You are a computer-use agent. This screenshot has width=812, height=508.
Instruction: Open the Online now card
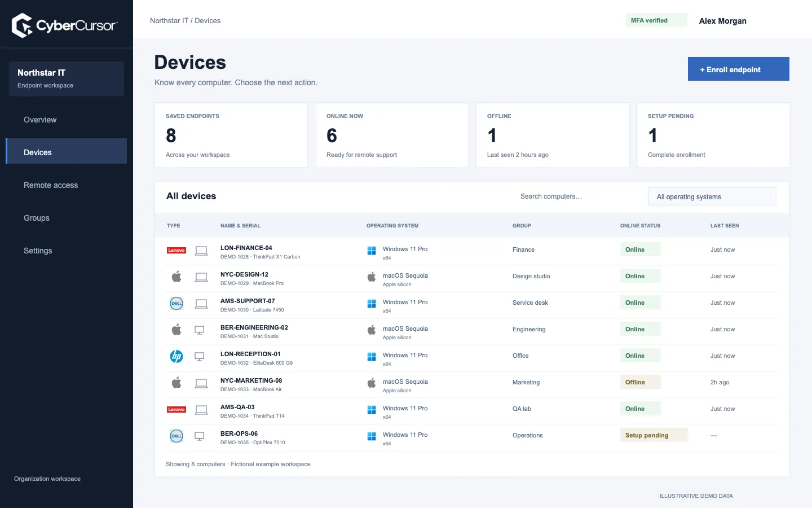click(x=392, y=135)
